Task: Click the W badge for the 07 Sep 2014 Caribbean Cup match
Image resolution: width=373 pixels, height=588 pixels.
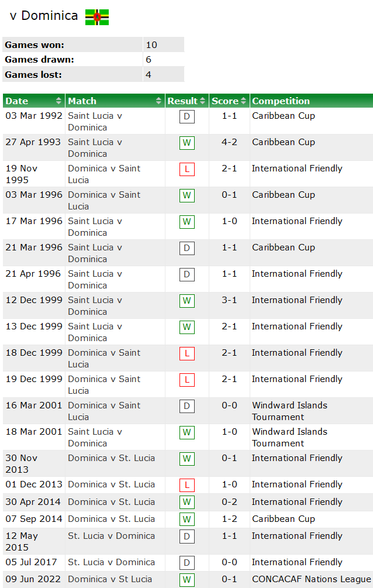Action: [x=186, y=520]
